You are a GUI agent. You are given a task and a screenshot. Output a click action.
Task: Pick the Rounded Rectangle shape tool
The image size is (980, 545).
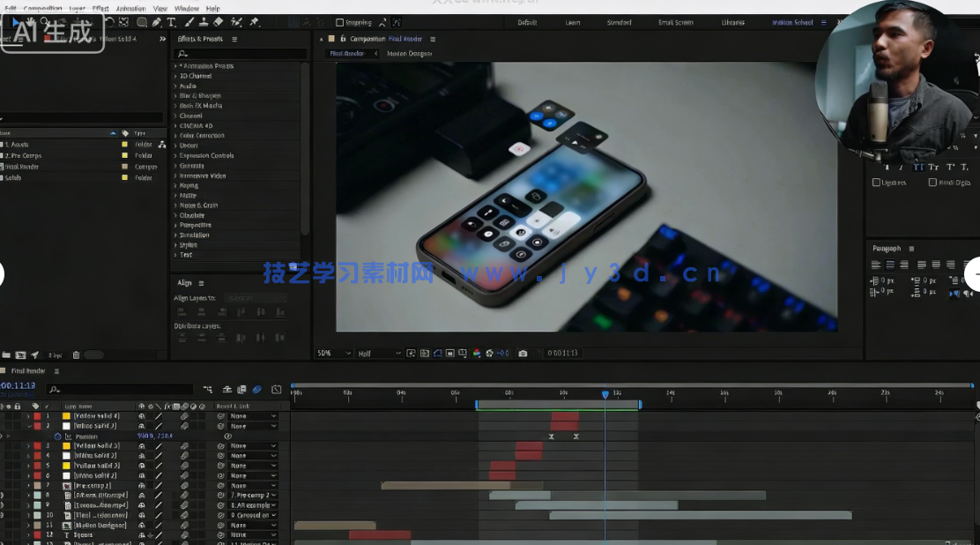[x=141, y=22]
